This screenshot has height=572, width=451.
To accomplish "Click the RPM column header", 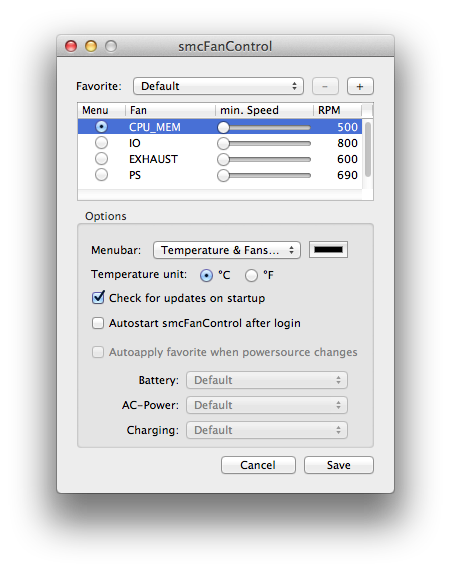I will (x=338, y=110).
